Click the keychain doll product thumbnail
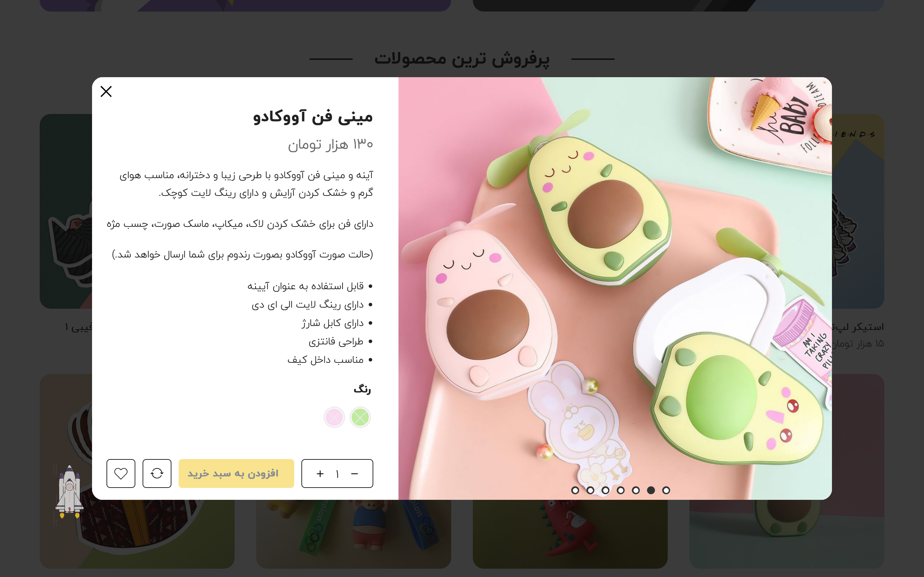Viewport: 924px width, 577px height. coord(354,534)
